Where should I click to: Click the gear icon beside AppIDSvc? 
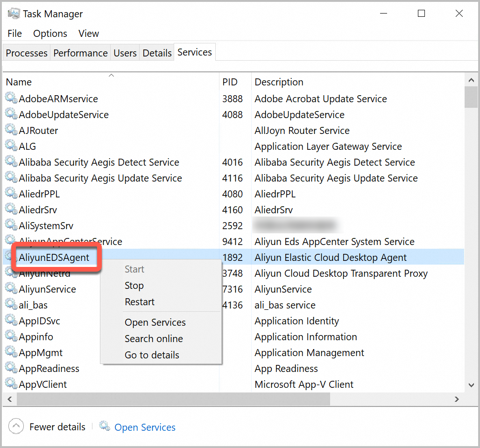coord(11,321)
